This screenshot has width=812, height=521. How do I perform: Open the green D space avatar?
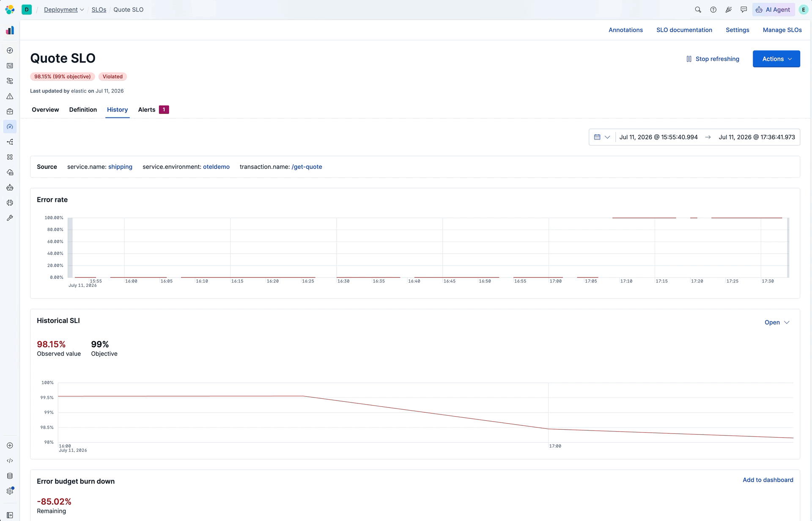coord(27,9)
